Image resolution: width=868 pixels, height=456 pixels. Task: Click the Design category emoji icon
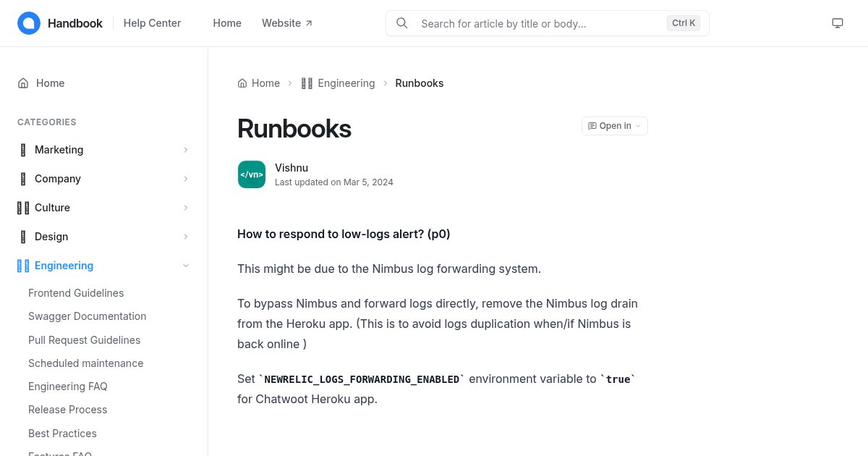point(23,237)
